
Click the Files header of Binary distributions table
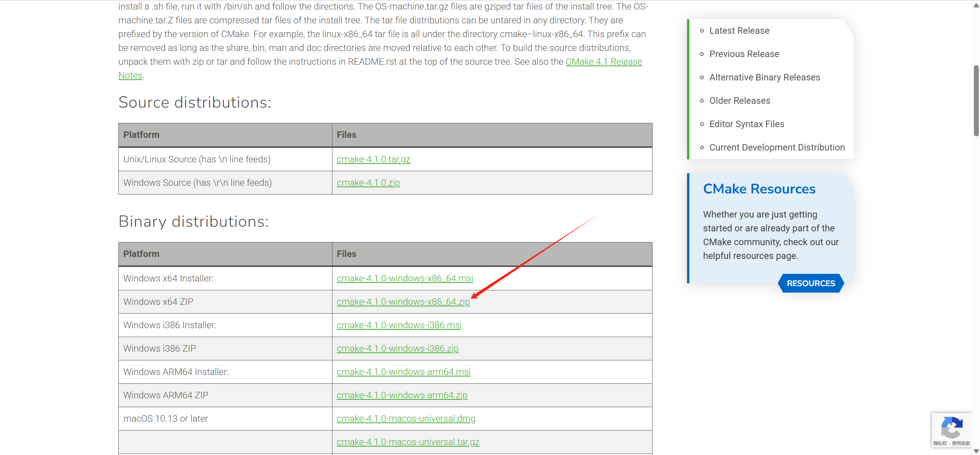492,254
